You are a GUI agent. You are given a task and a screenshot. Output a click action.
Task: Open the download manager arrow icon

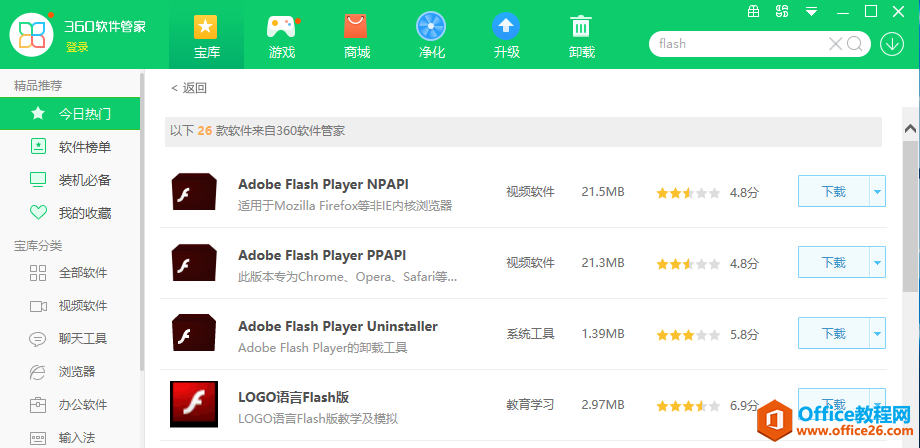(892, 44)
